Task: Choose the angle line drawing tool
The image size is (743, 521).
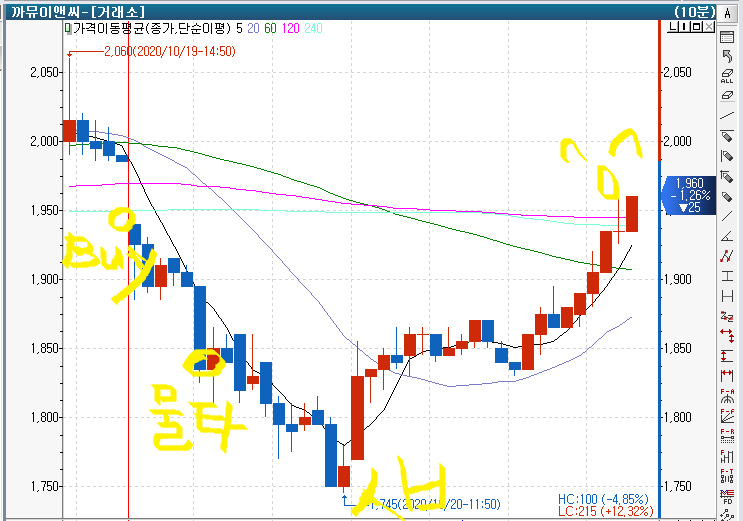Action: (728, 236)
